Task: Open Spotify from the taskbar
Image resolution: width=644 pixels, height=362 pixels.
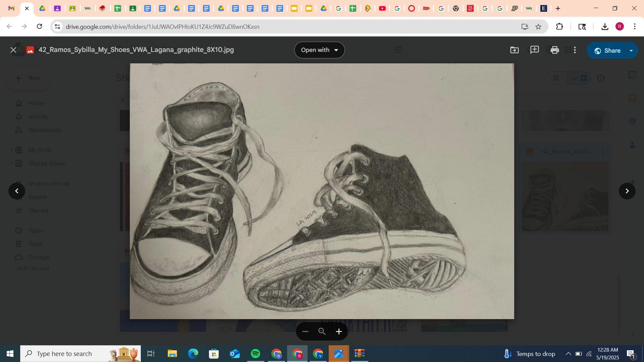Action: (256, 354)
